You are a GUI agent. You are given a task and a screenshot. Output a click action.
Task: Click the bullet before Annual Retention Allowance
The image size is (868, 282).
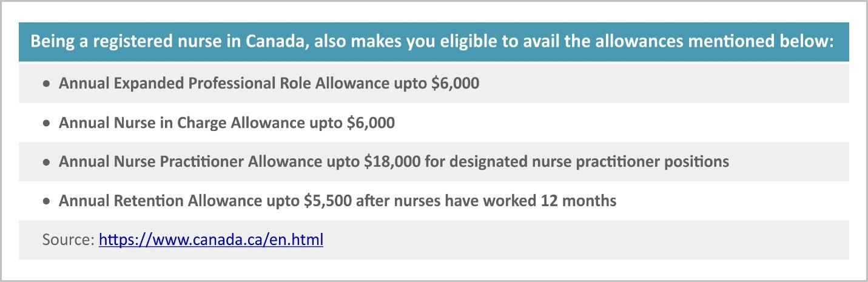(47, 201)
